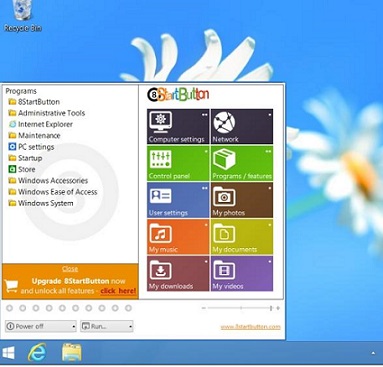383x367 pixels.
Task: Open the My photos tile
Action: point(242,200)
